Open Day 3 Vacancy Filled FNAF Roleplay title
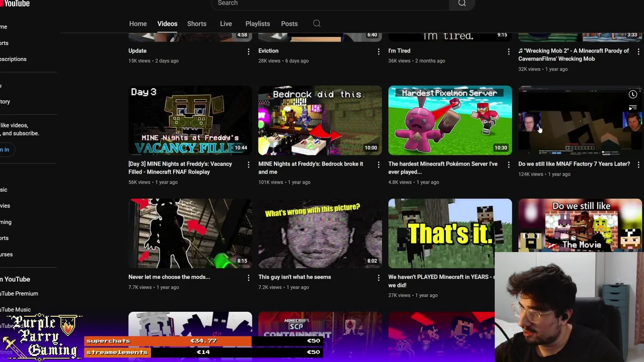Viewport: 644px width, 362px height. pos(180,168)
